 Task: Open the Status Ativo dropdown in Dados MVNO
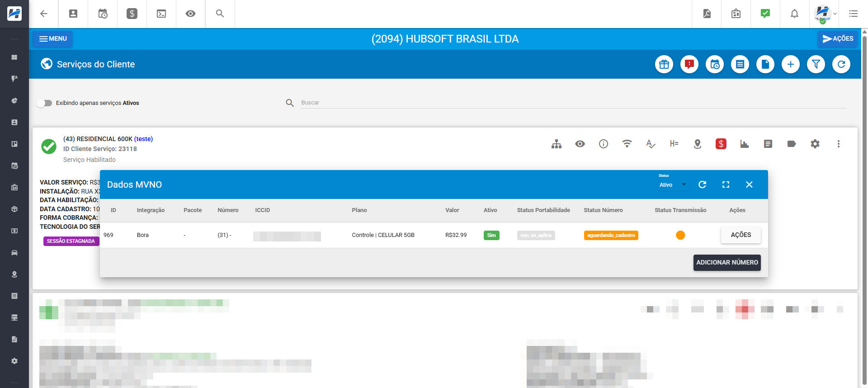(673, 185)
